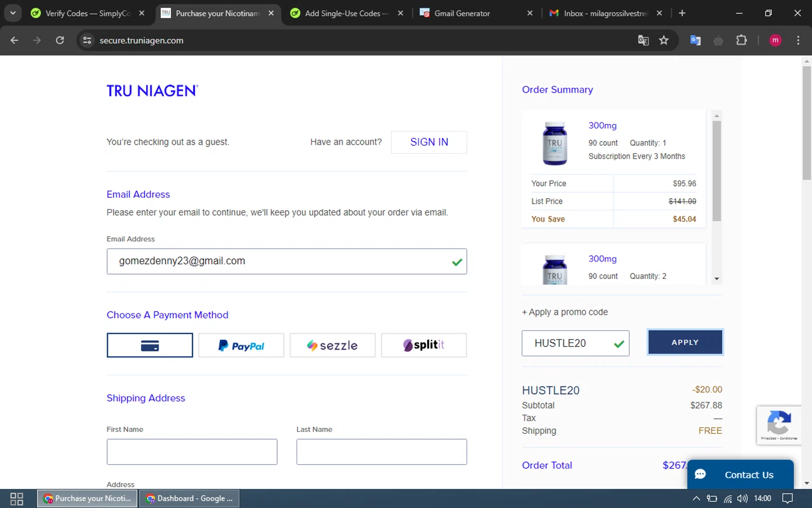Click the APPLY promo button
The width and height of the screenshot is (812, 508).
coord(685,342)
